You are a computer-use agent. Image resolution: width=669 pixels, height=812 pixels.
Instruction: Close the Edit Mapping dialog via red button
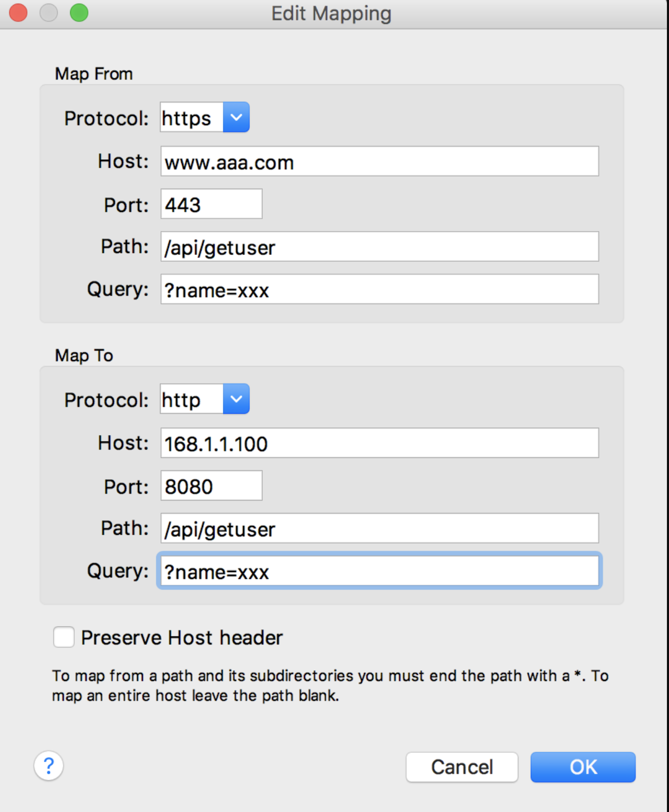(18, 12)
